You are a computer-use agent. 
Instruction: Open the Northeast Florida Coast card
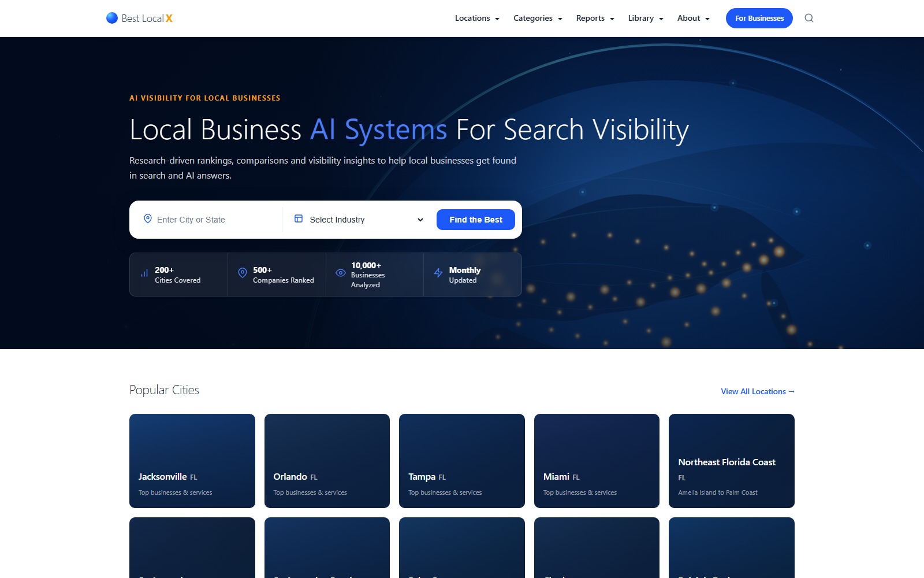pos(732,461)
